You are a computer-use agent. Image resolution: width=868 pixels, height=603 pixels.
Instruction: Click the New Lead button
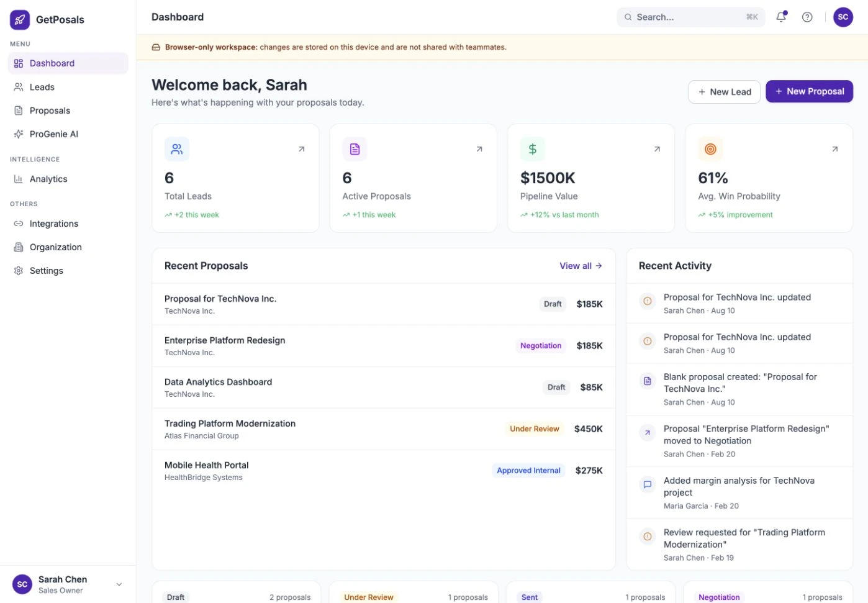click(x=724, y=92)
